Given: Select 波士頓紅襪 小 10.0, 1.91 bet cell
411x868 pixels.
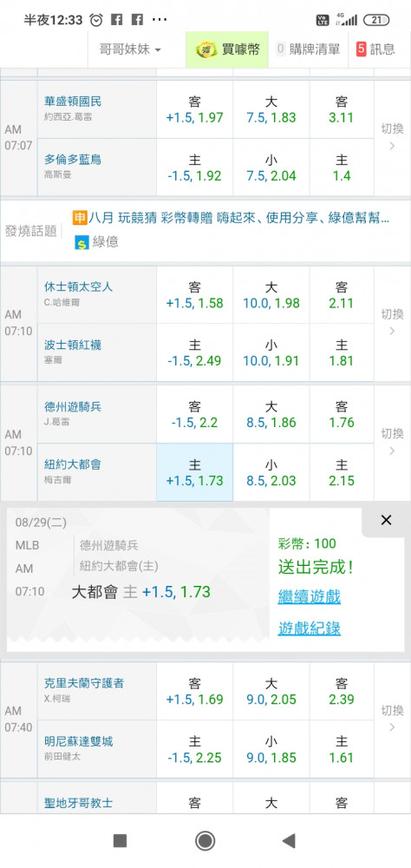Looking at the screenshot, I should click(x=271, y=352).
